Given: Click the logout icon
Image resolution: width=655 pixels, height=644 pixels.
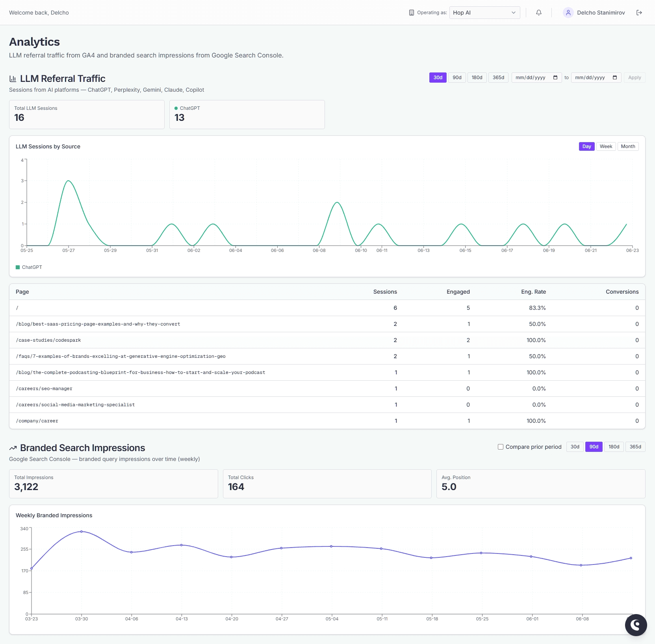Looking at the screenshot, I should 639,13.
